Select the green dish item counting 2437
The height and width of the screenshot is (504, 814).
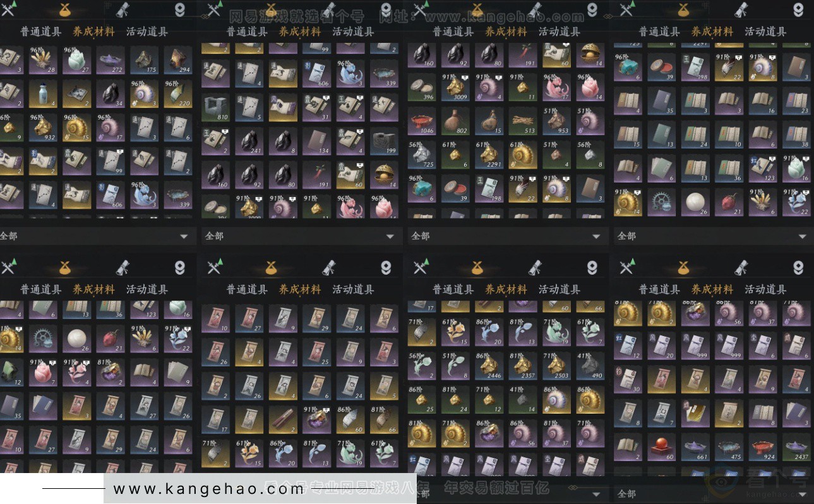pyautogui.click(x=796, y=447)
